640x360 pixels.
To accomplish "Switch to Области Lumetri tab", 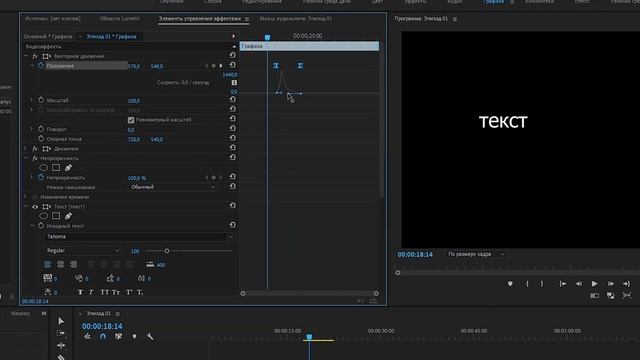I will pos(120,19).
